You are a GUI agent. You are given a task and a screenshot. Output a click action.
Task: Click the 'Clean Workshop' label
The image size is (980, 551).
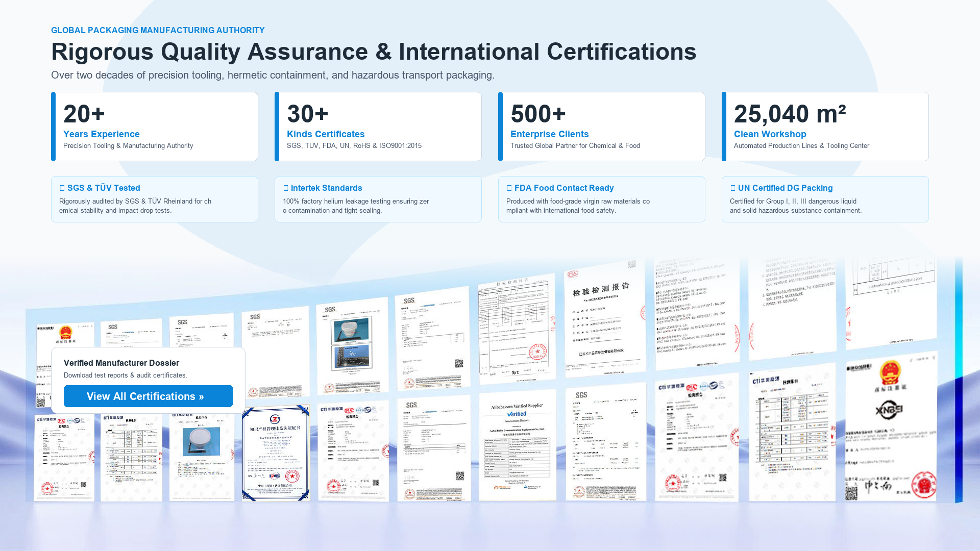click(770, 134)
